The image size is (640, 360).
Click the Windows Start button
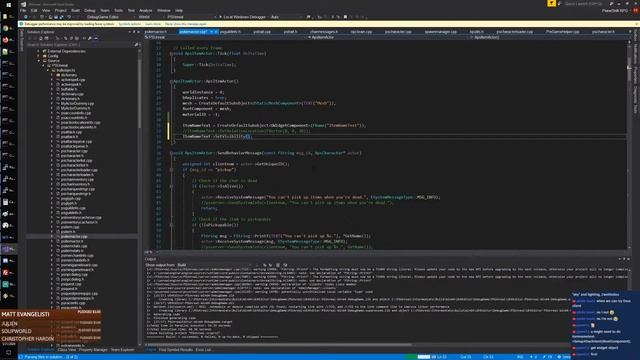coord(8,5)
